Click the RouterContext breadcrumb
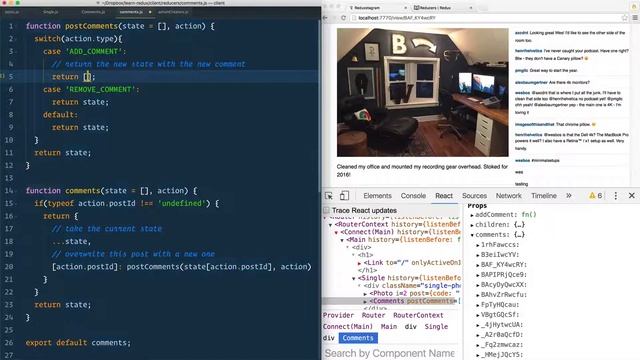640x360 pixels. (418, 316)
